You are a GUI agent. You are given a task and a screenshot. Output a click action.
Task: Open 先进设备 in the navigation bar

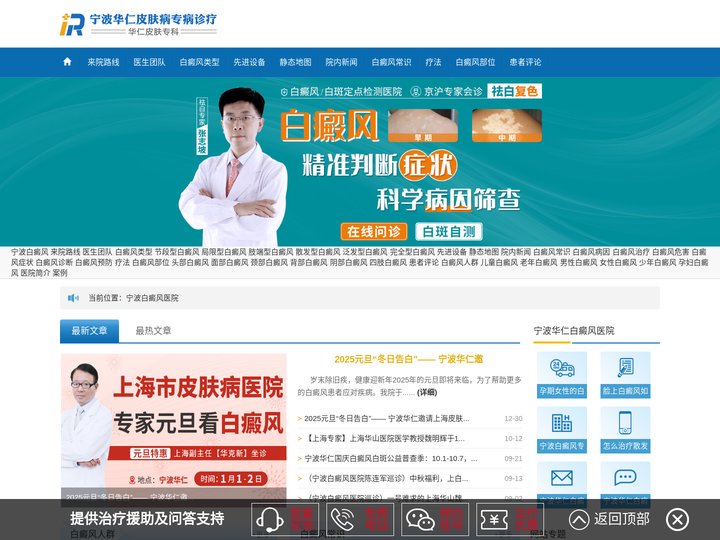[x=249, y=62]
